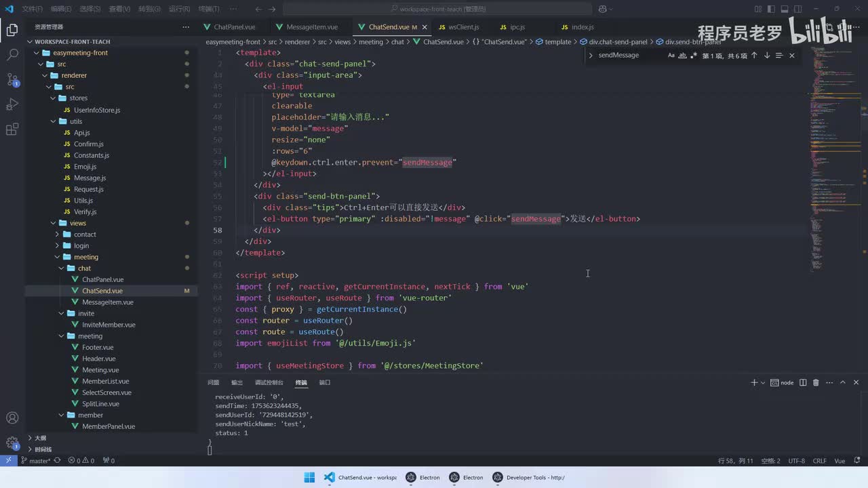Toggle Use Regular Expression in the find widget
The height and width of the screenshot is (488, 868).
click(694, 56)
